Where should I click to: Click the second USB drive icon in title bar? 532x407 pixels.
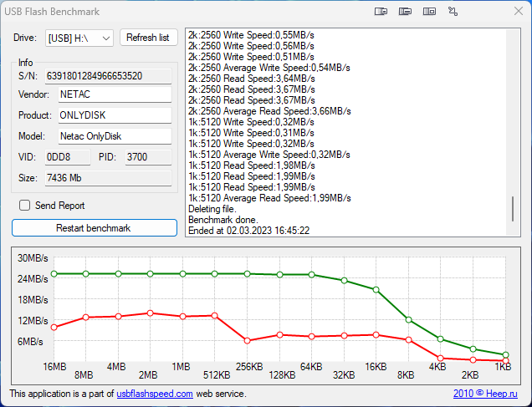tap(405, 12)
